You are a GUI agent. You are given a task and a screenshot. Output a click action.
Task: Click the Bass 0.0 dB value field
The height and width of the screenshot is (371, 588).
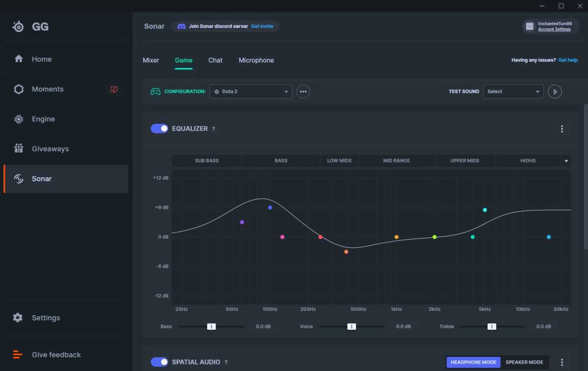[263, 326]
